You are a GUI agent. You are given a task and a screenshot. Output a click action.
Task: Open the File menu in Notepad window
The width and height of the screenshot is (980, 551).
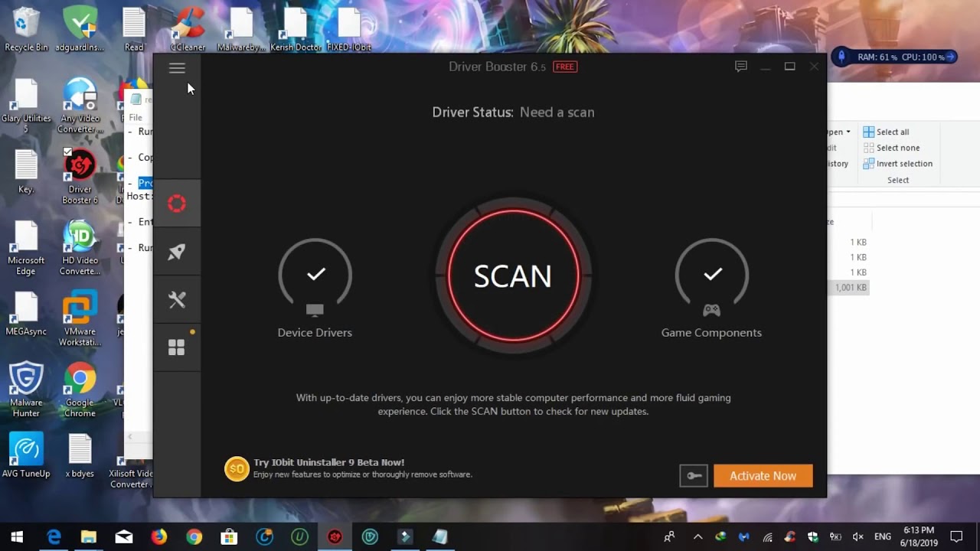136,118
